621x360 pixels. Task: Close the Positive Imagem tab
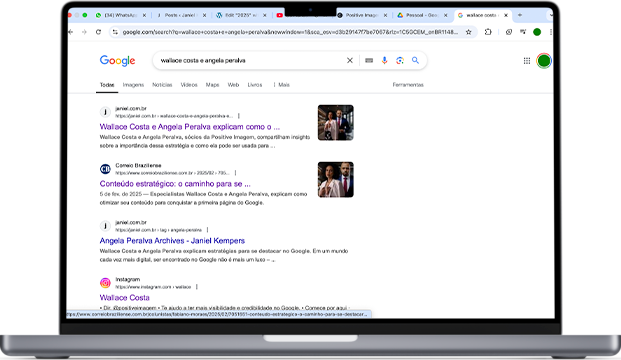click(385, 15)
